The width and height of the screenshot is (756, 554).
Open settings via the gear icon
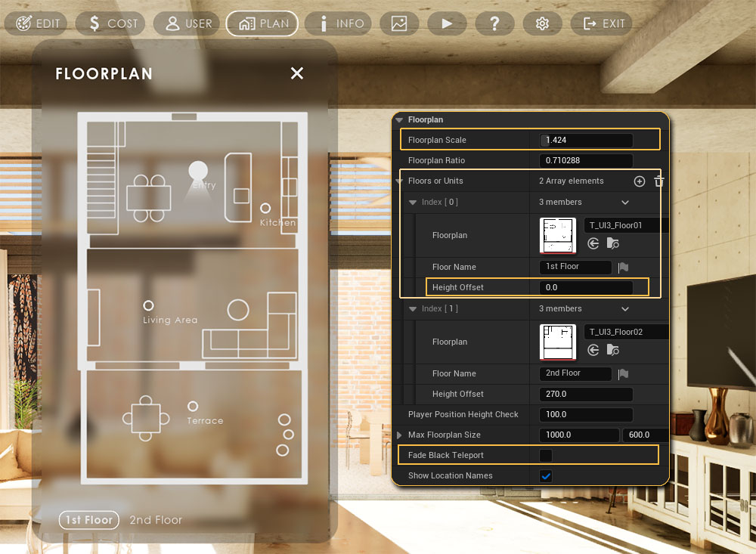tap(542, 23)
